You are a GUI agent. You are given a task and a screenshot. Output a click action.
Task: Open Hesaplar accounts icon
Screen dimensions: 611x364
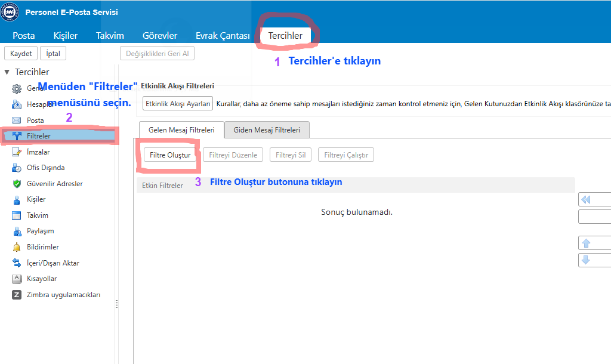click(x=16, y=104)
